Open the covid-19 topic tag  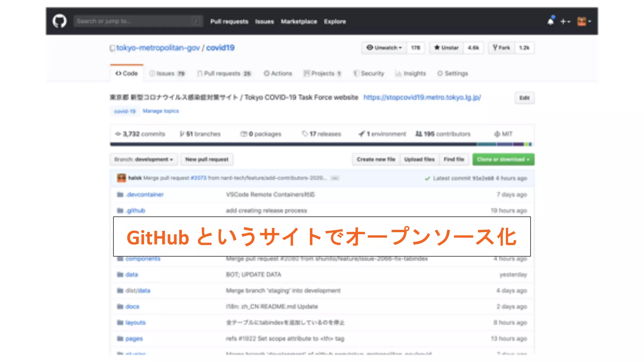pyautogui.click(x=125, y=111)
